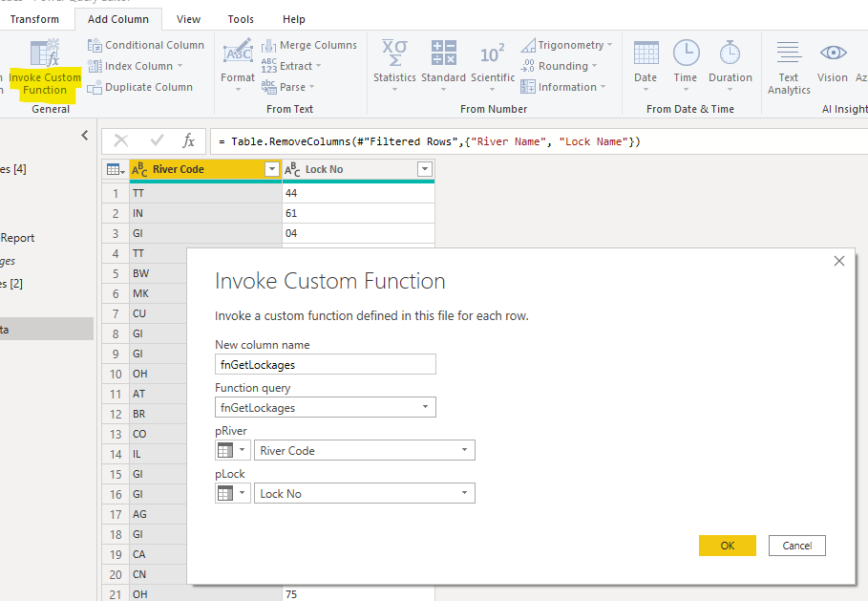The width and height of the screenshot is (868, 601).
Task: Open the pLock column dropdown
Action: pyautogui.click(x=464, y=493)
